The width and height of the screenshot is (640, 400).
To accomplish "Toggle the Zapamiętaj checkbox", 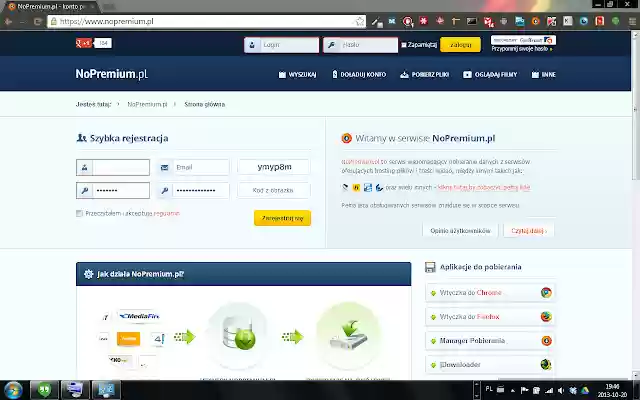I will click(404, 45).
